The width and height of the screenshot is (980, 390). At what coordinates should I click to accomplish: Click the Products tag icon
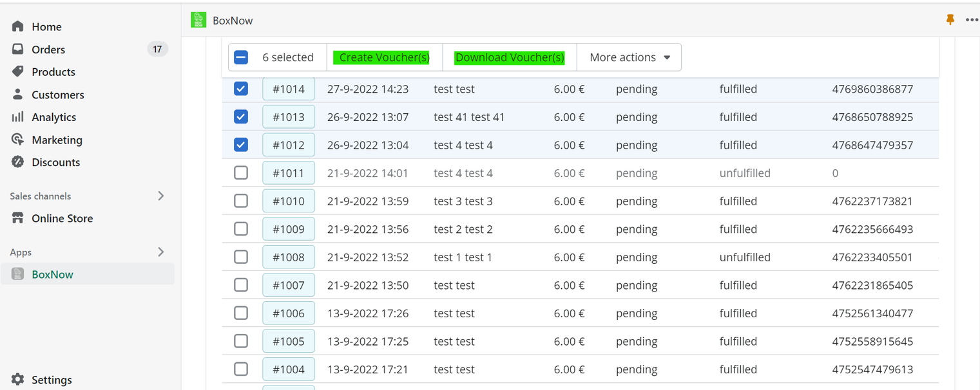pos(18,72)
